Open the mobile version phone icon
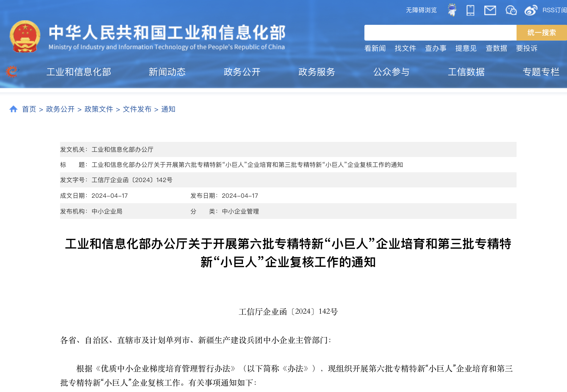567x392 pixels. pyautogui.click(x=470, y=10)
